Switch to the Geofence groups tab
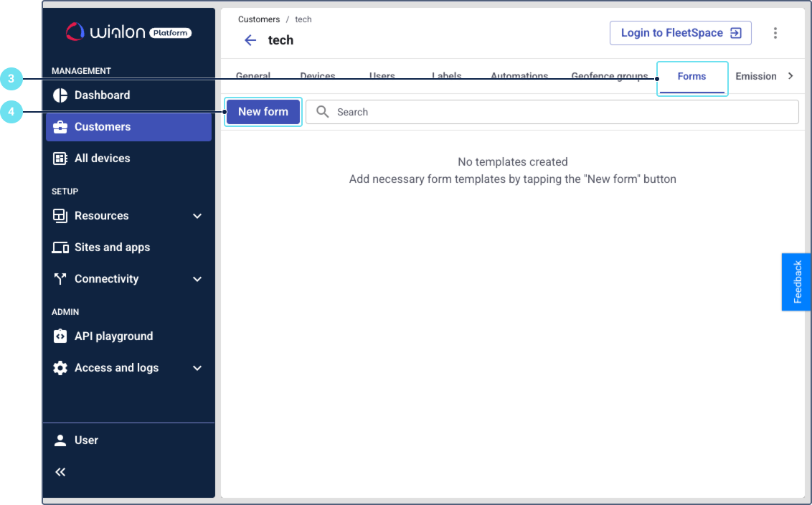This screenshot has width=812, height=505. click(610, 77)
